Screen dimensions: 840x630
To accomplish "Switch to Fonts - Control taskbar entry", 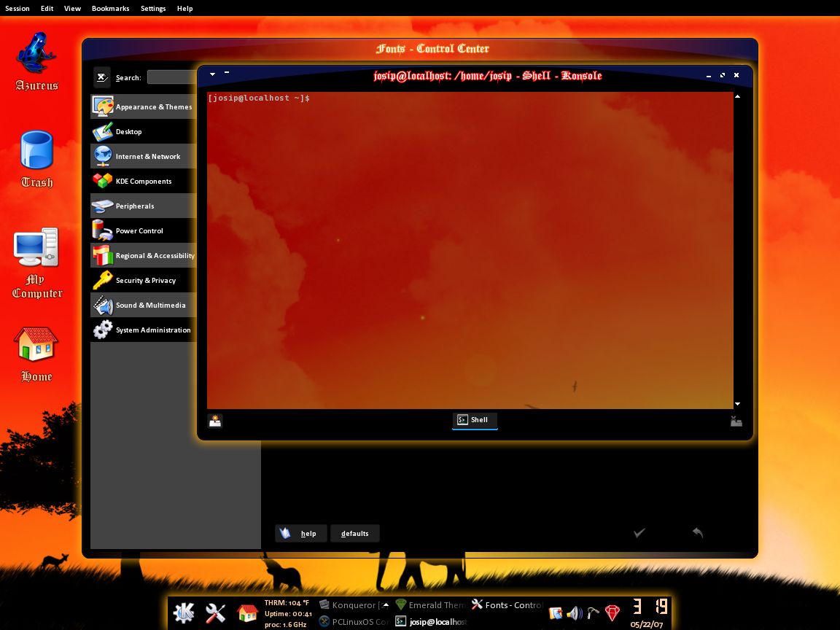I will [x=507, y=604].
